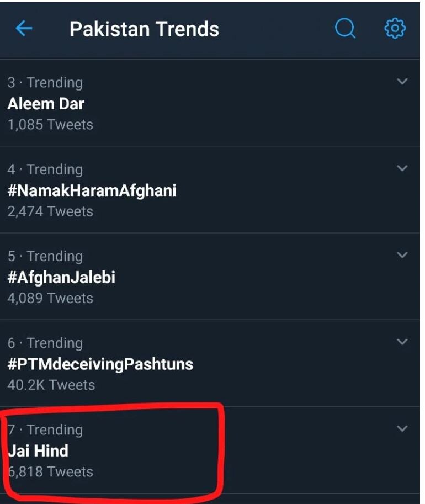Open trend settings gear icon
425x504 pixels.
coord(395,29)
